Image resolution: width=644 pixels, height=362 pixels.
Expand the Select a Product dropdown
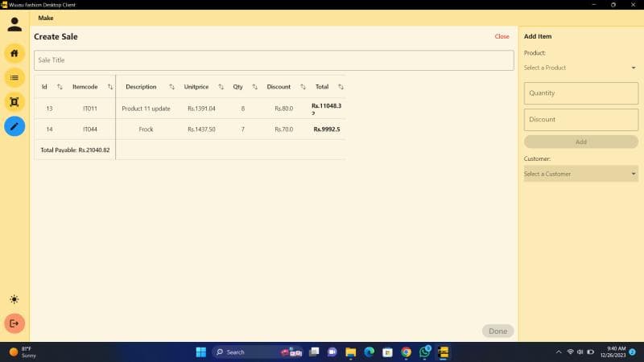click(580, 68)
